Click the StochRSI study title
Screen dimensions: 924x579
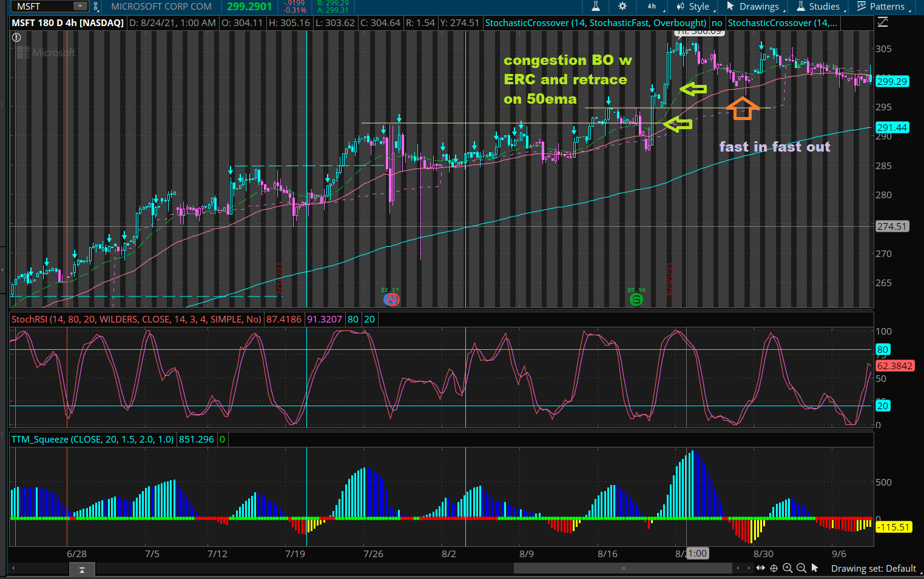click(137, 319)
